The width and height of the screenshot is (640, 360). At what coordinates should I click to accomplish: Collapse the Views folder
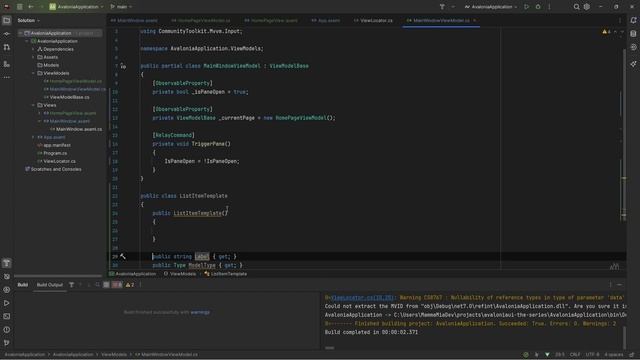pos(33,105)
